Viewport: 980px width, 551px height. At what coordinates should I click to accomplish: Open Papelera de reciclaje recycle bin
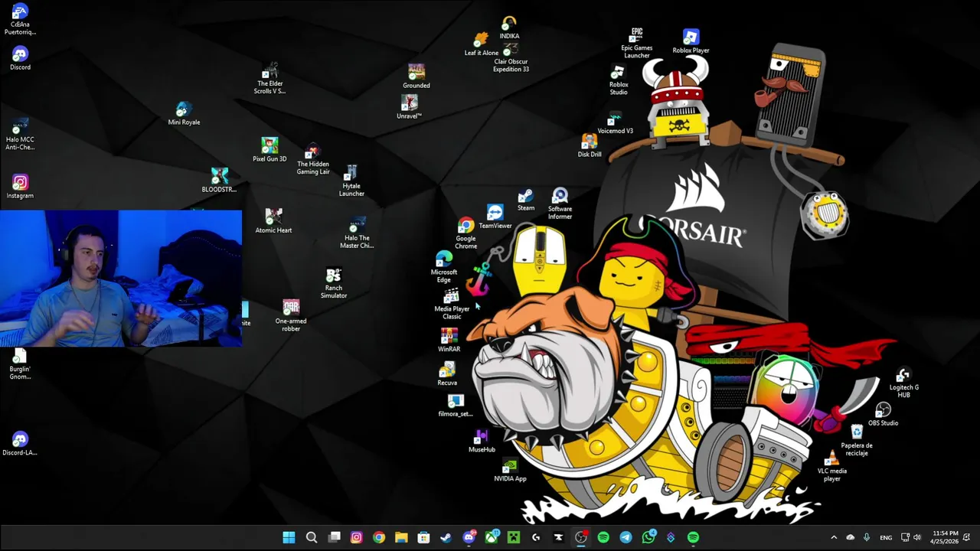click(857, 440)
